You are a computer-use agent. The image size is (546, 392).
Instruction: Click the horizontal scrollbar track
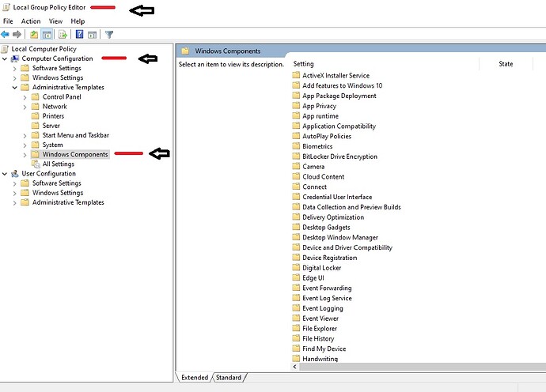click(423, 366)
